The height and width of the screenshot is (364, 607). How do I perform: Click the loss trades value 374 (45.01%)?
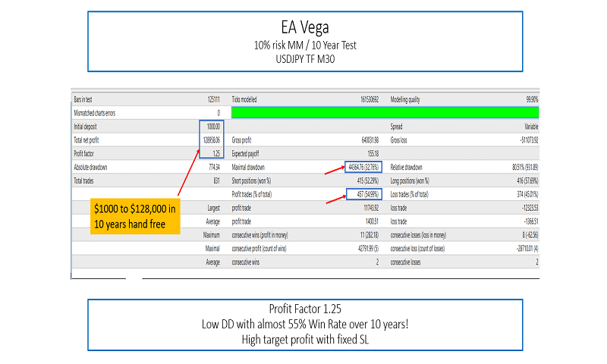click(527, 194)
